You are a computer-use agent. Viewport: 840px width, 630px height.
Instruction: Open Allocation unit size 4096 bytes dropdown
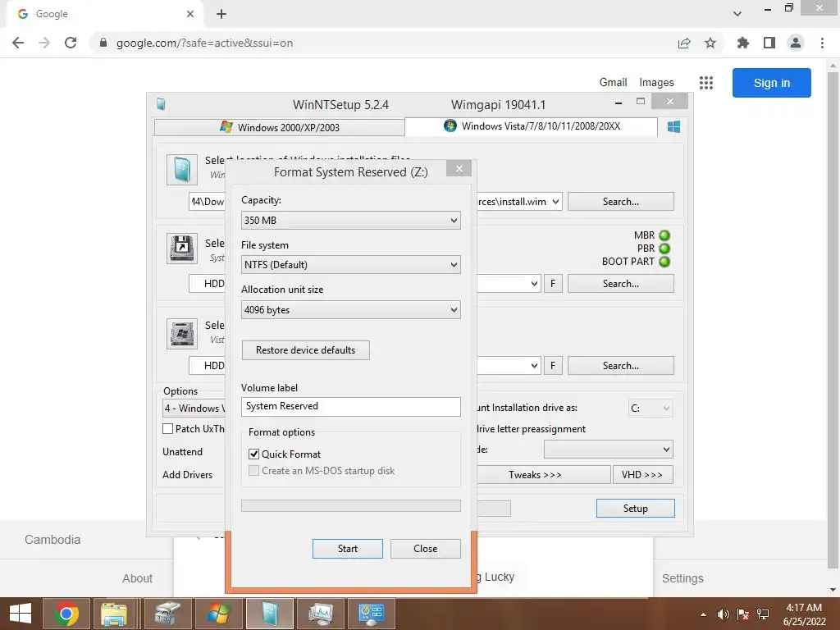(x=350, y=309)
